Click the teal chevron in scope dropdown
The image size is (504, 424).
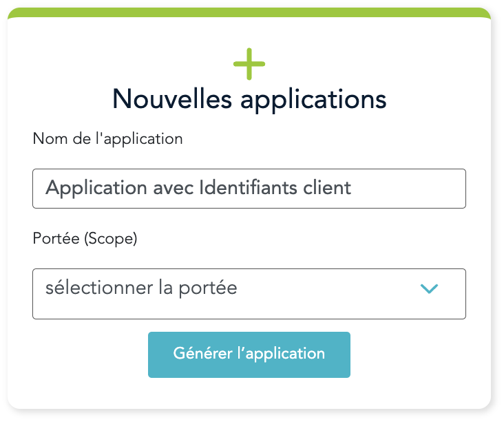point(429,288)
